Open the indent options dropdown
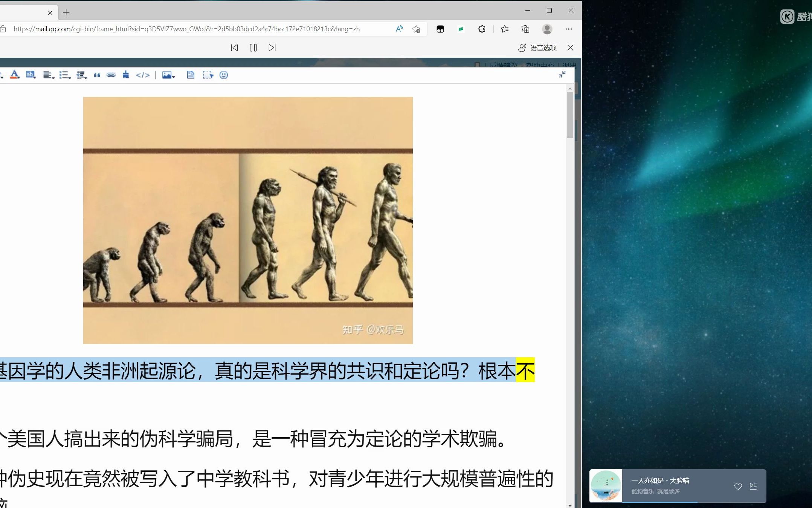 (81, 75)
